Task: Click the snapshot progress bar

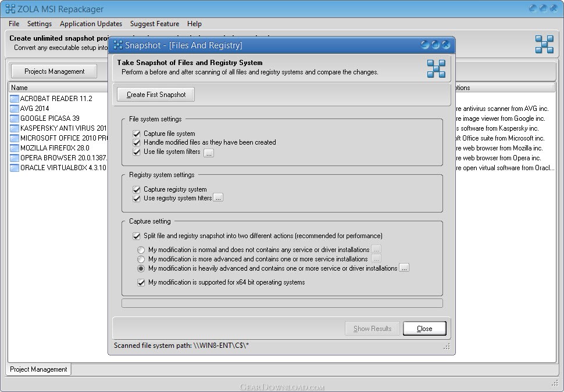Action: 283,303
